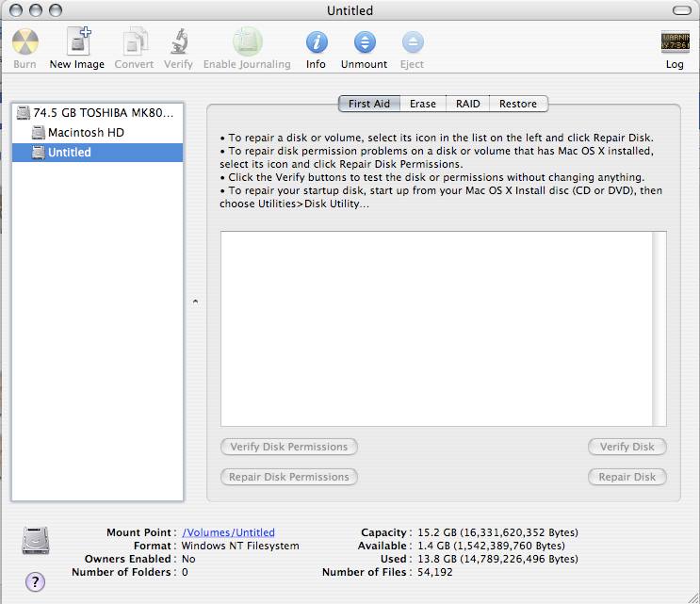Click the window resize grip corner
Screen dimensions: 700x604
click(693, 597)
